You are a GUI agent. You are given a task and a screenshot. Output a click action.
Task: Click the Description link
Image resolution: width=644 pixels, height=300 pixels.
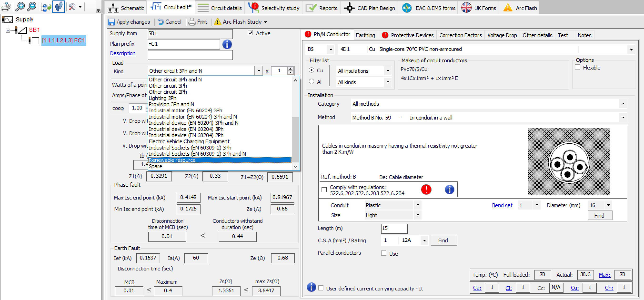pyautogui.click(x=122, y=54)
